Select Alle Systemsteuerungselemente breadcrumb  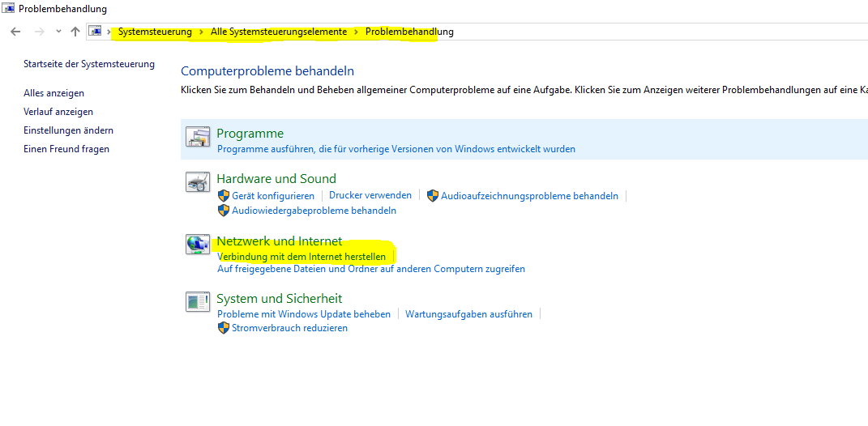point(279,32)
